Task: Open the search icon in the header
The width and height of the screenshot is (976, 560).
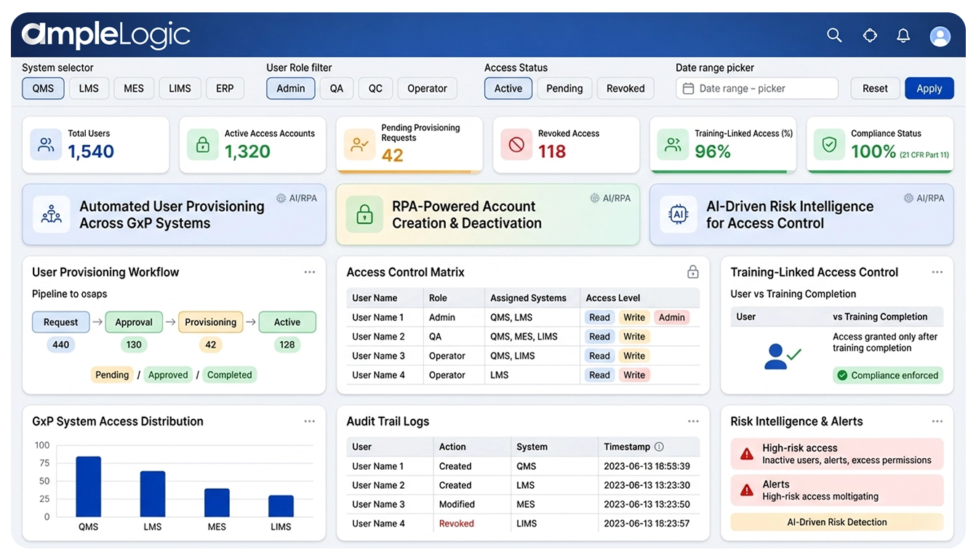Action: pos(833,34)
